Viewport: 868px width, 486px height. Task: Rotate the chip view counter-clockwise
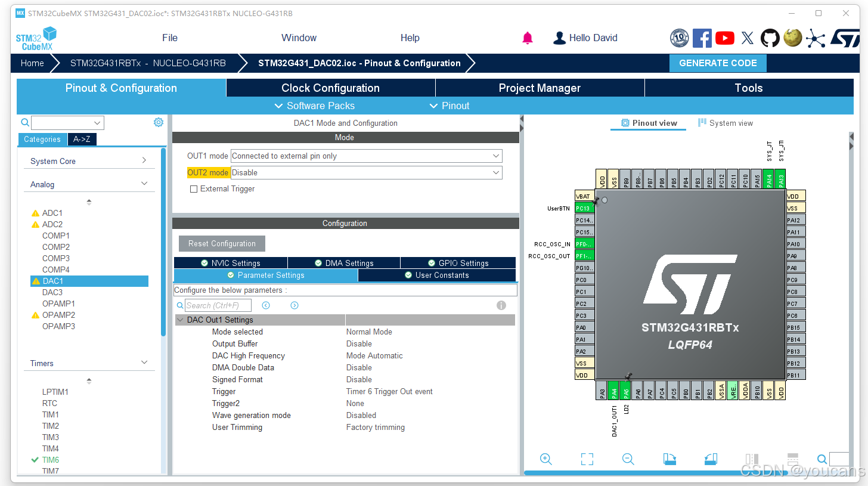click(711, 459)
